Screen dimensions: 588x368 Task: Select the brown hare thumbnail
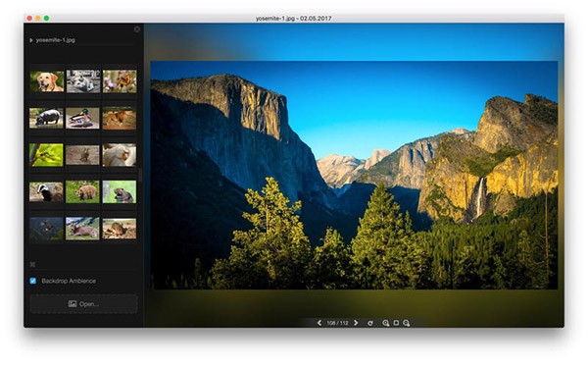click(82, 155)
